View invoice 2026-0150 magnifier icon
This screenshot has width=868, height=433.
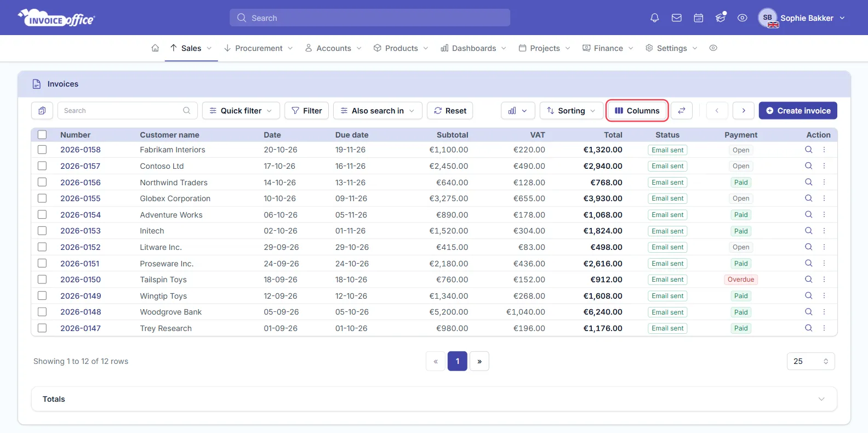[x=808, y=280]
